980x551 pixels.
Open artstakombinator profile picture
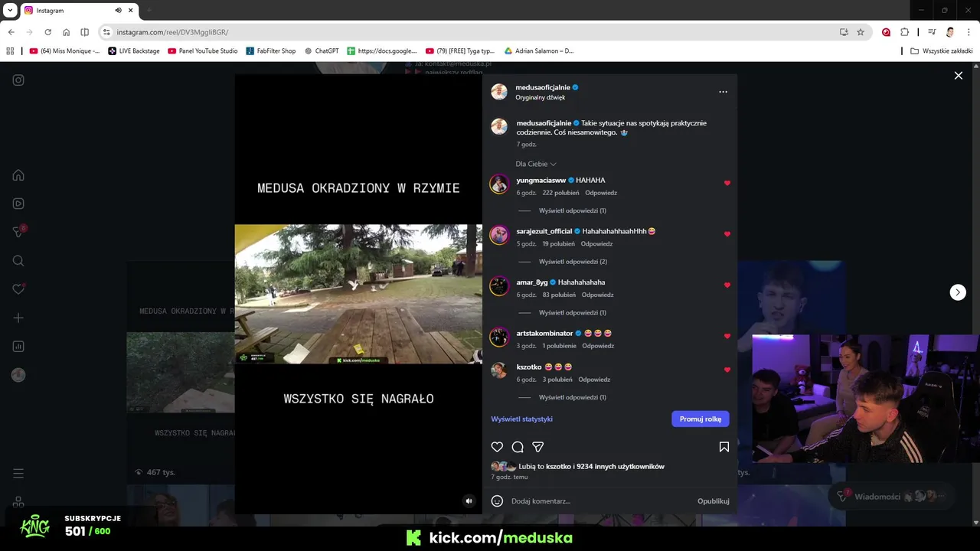click(499, 337)
